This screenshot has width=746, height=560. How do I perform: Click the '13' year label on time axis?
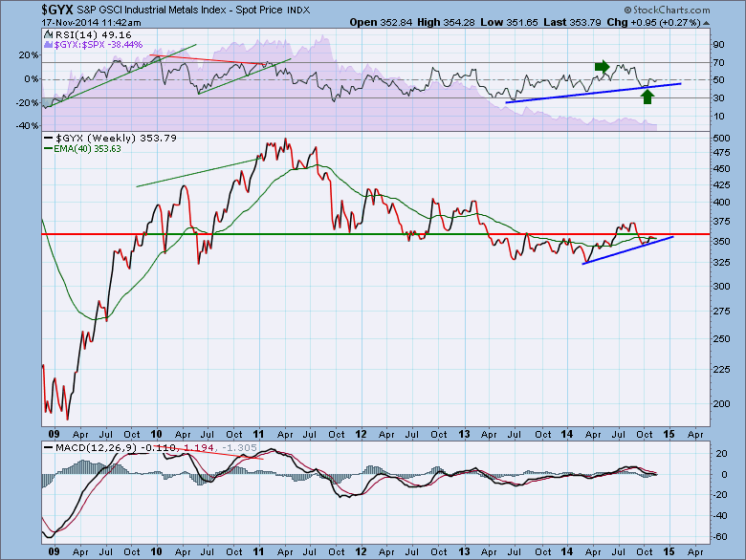point(463,551)
